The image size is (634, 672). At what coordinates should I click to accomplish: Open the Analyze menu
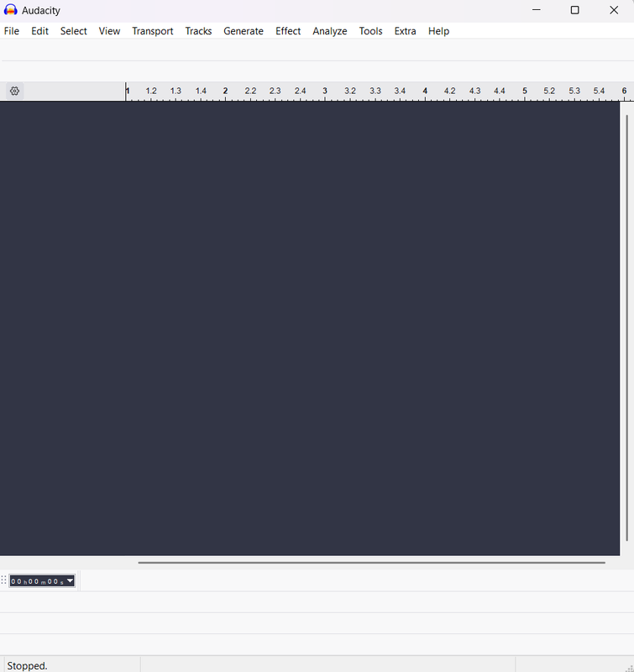tap(330, 31)
